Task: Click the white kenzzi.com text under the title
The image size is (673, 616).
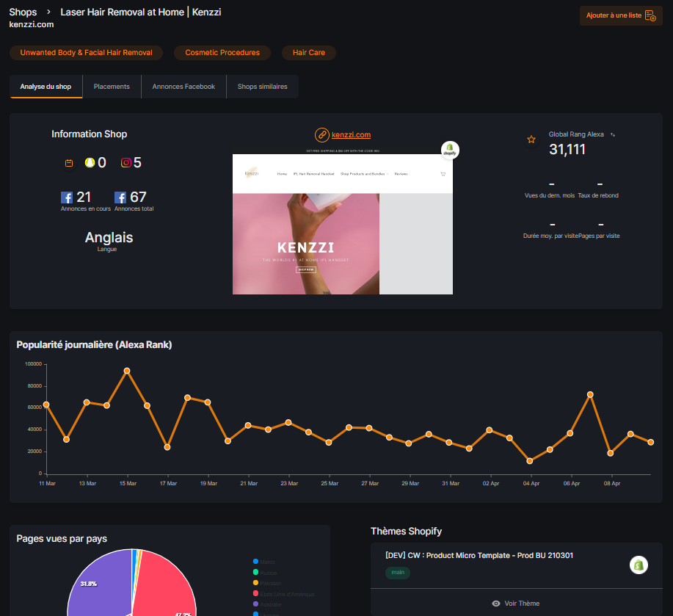Action: [x=32, y=24]
